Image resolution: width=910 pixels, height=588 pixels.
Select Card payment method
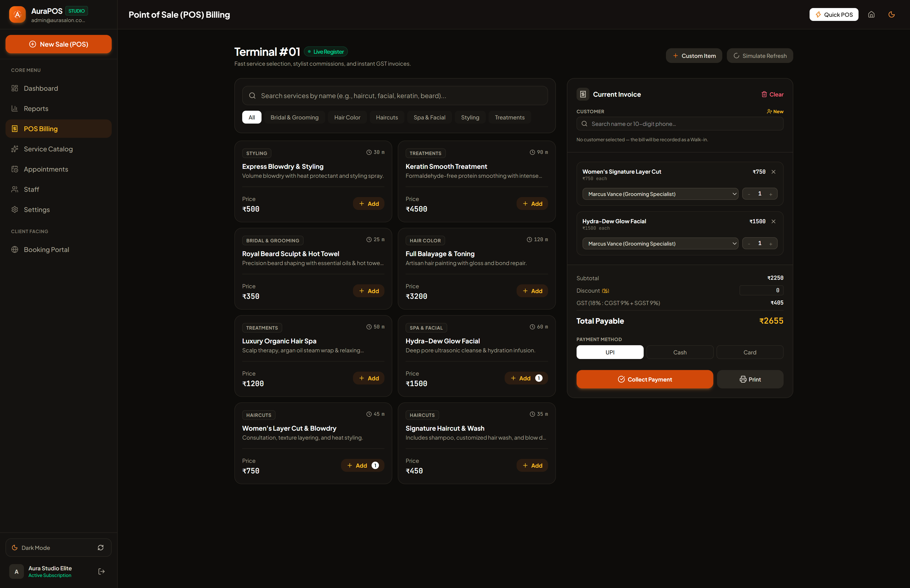pyautogui.click(x=750, y=352)
